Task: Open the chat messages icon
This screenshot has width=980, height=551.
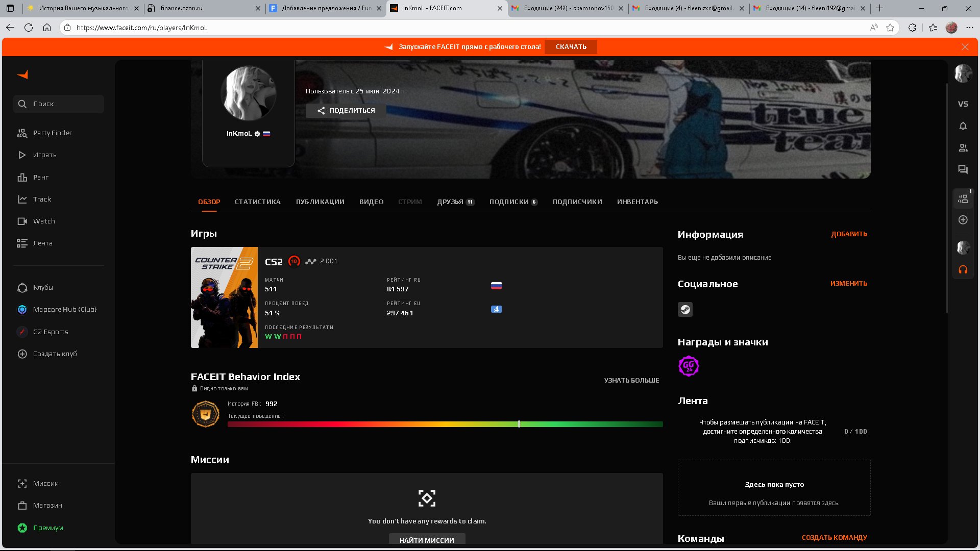Action: (x=963, y=169)
